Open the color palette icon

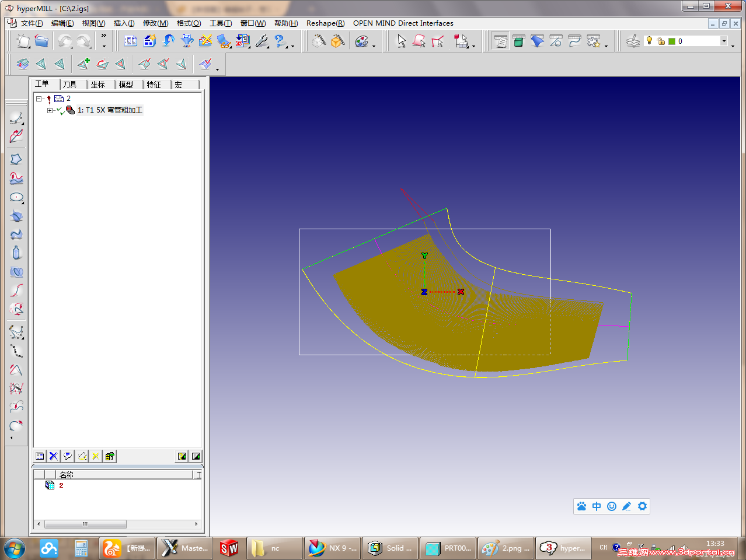pos(362,41)
